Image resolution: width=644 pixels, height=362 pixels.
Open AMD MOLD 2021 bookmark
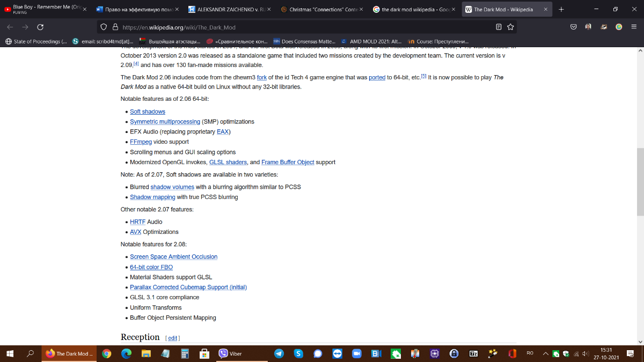(372, 41)
